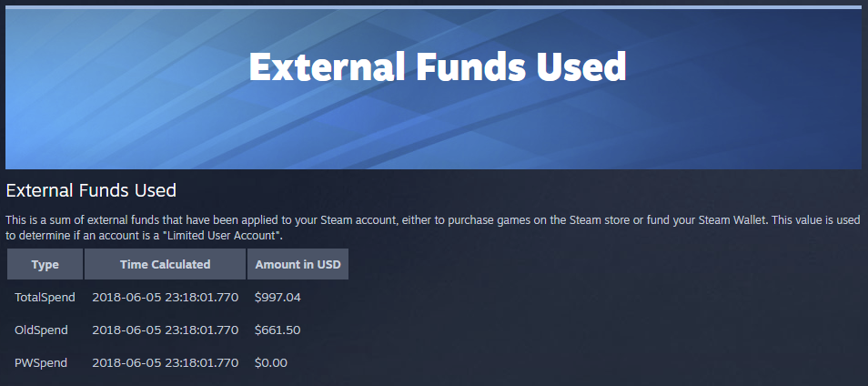Viewport: 868px width, 386px height.
Task: Click the light bar above the banner
Action: [x=433, y=7]
